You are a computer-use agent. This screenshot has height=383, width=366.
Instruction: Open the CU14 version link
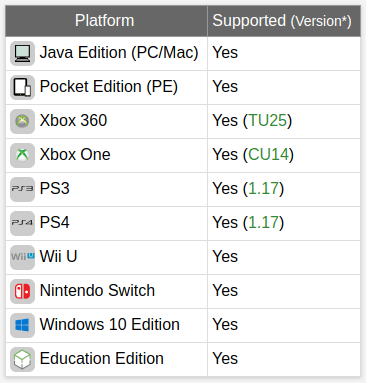coord(268,155)
